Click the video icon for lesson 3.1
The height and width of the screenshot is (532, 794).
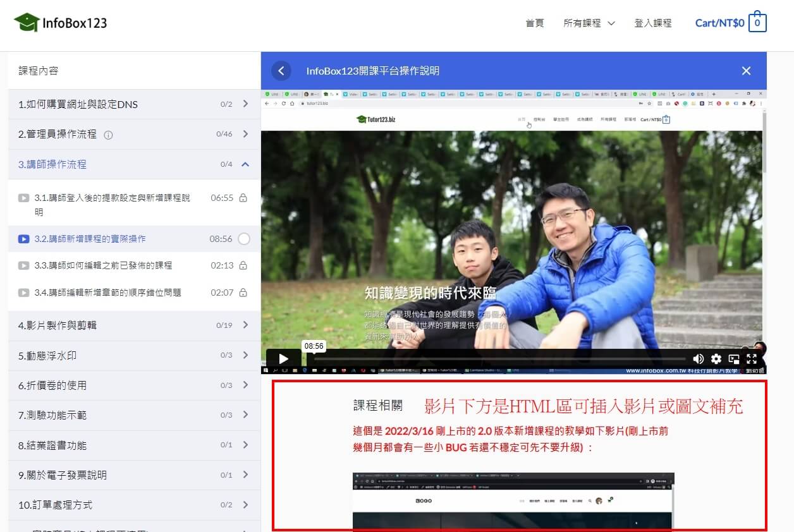pyautogui.click(x=23, y=198)
